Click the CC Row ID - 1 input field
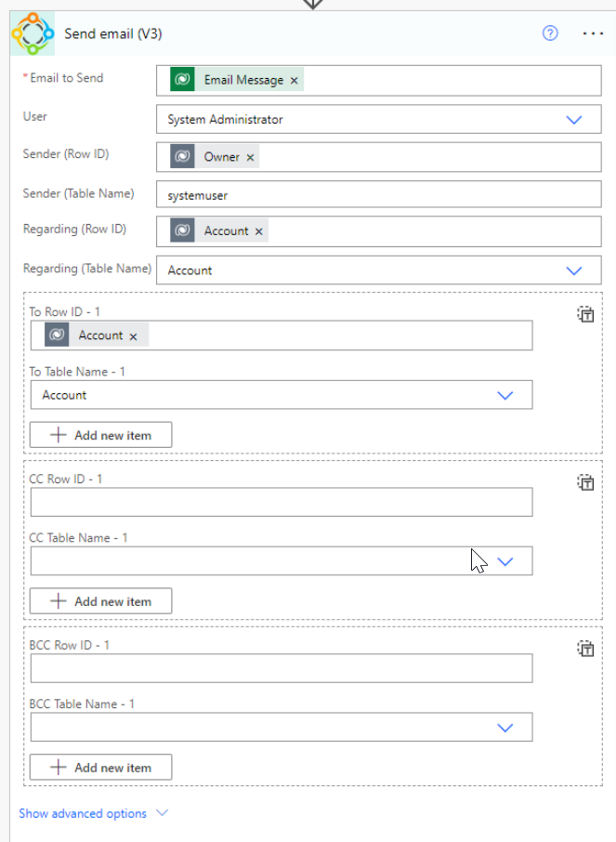The width and height of the screenshot is (616, 842). tap(282, 502)
